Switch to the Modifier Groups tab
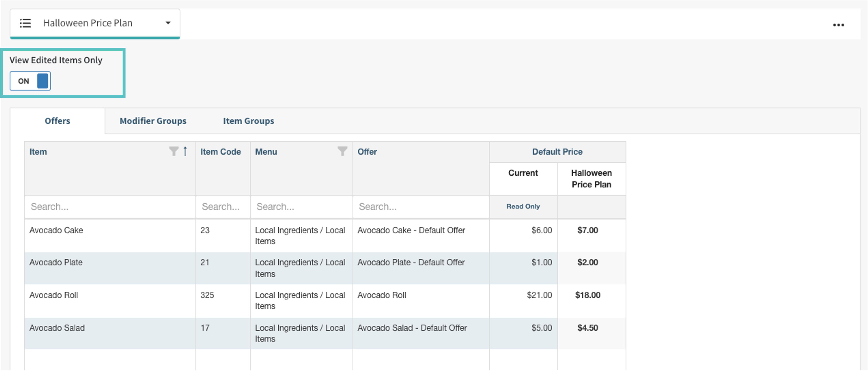 pyautogui.click(x=153, y=121)
